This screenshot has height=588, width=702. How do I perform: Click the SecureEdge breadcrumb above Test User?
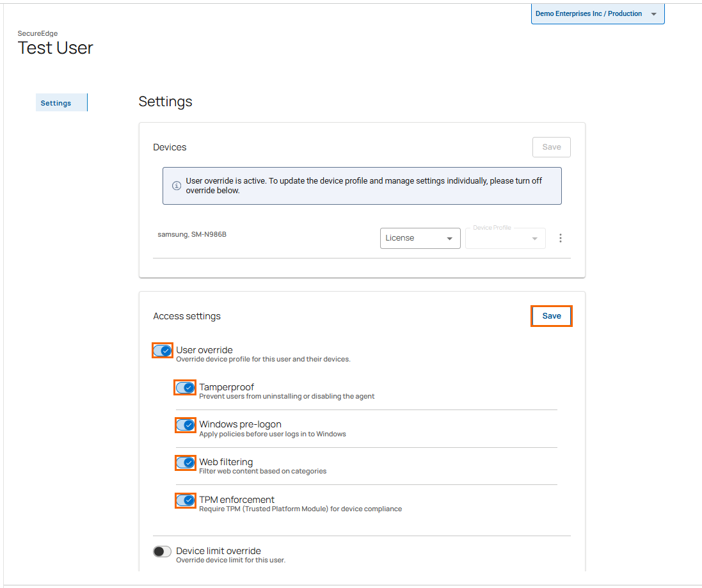click(x=38, y=33)
